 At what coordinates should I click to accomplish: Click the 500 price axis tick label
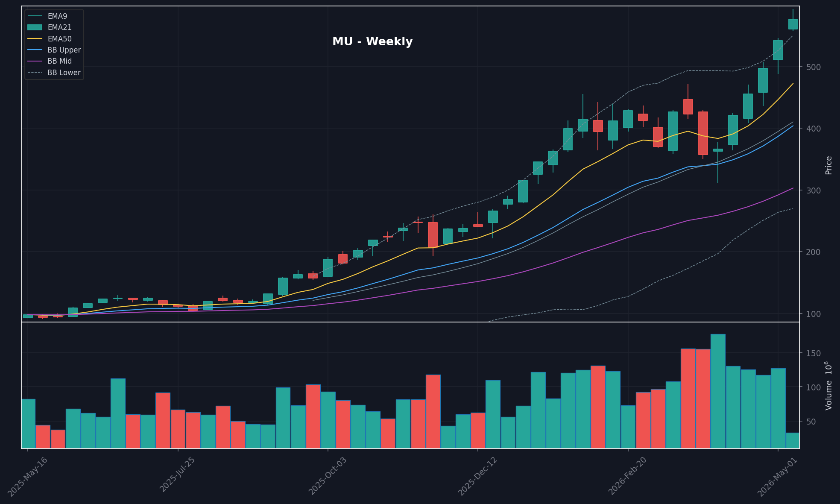click(813, 67)
